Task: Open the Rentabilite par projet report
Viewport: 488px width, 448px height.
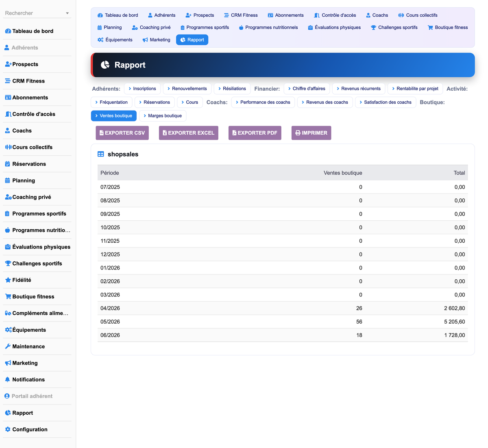Action: [415, 89]
